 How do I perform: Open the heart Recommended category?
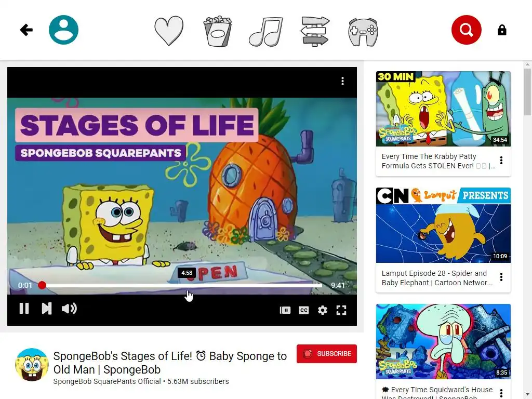click(x=169, y=31)
